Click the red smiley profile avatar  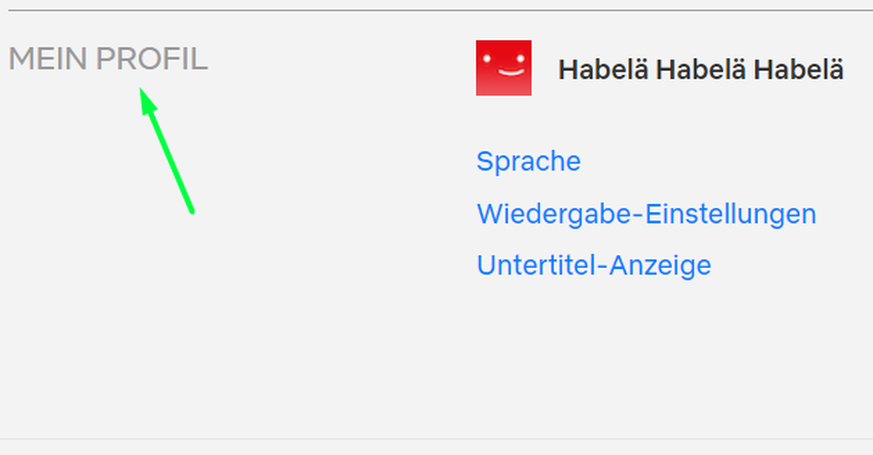pyautogui.click(x=503, y=68)
